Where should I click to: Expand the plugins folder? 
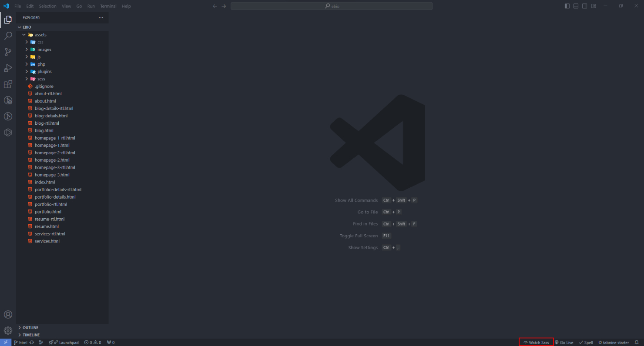tap(62, 72)
